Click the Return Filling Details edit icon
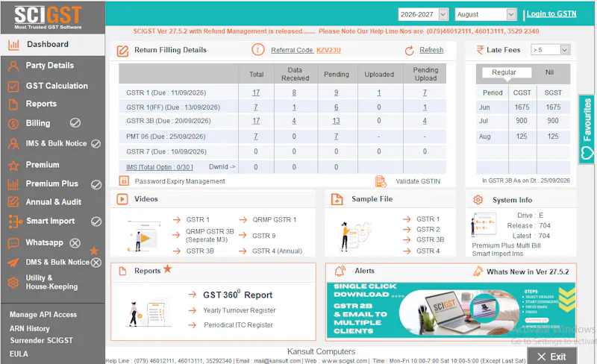Screen dimensions: 597x364 [122, 51]
